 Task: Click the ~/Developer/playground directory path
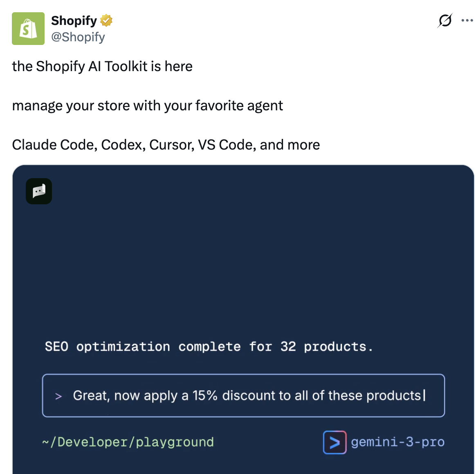(128, 442)
